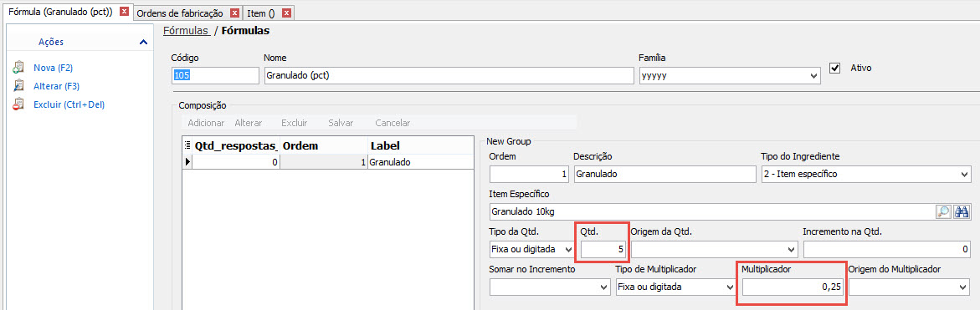Click the Multiplicador input field
The width and height of the screenshot is (980, 310).
pyautogui.click(x=793, y=287)
